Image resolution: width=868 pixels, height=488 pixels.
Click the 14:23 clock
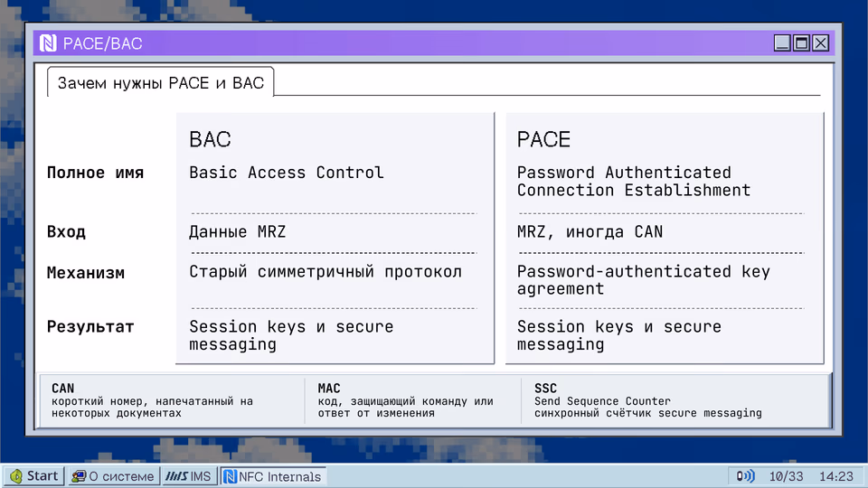coord(835,476)
